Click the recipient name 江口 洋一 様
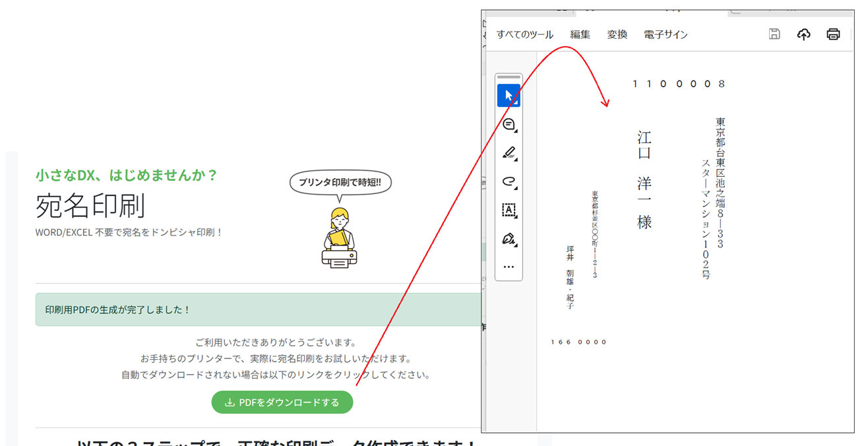868x446 pixels. tap(644, 179)
